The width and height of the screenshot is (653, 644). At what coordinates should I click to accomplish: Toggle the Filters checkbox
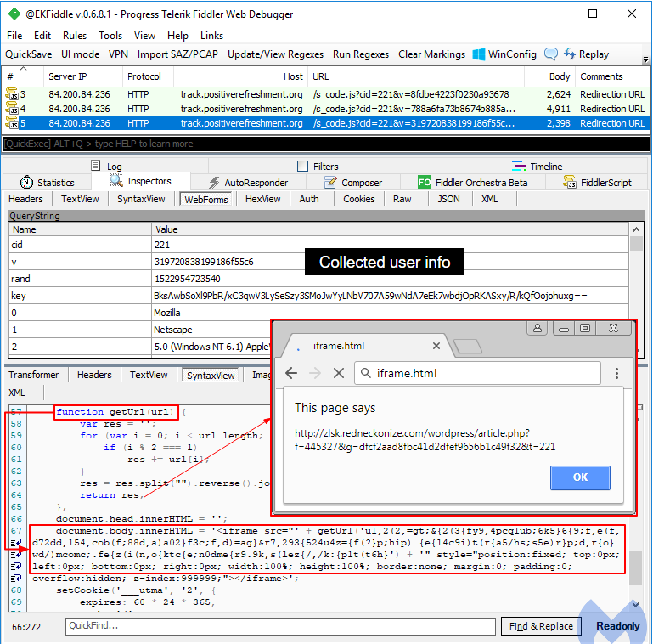point(303,167)
